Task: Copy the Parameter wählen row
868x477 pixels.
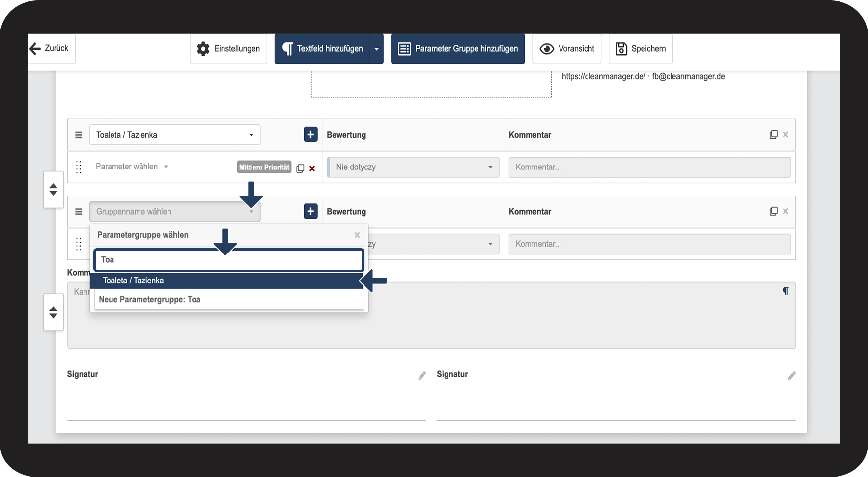Action: (x=300, y=168)
